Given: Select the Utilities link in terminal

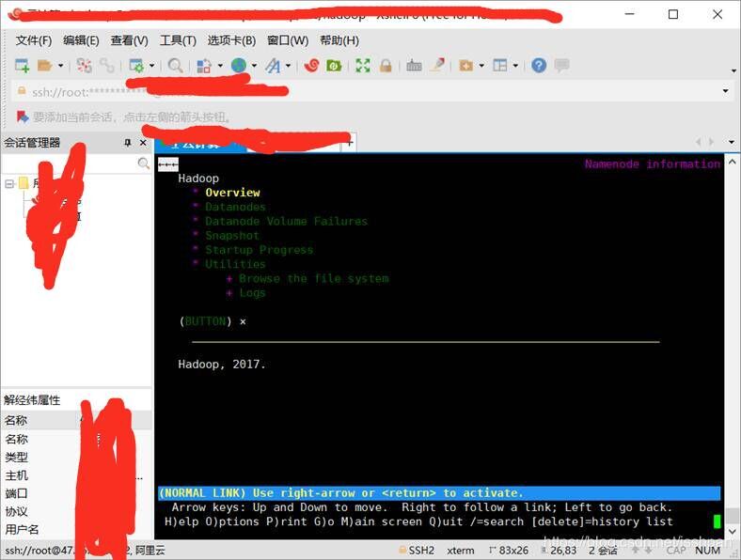Looking at the screenshot, I should tap(235, 264).
